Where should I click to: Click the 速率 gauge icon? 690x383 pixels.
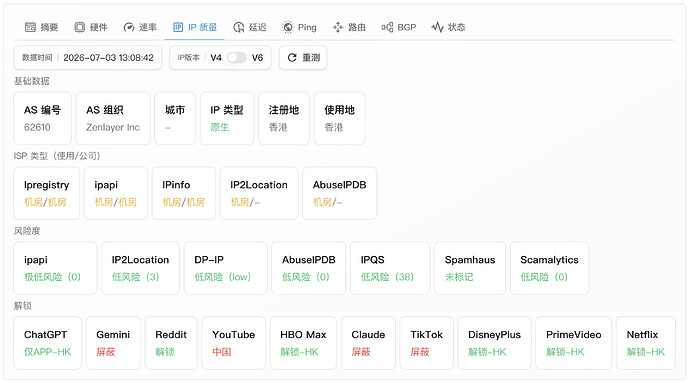129,27
